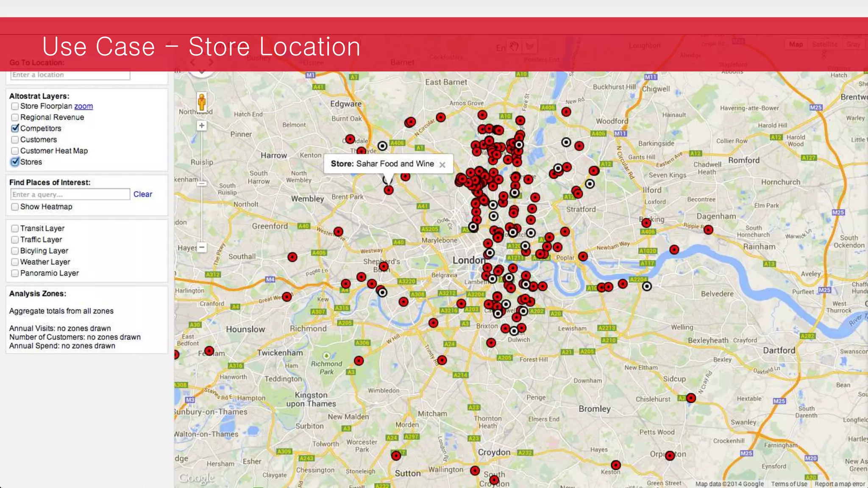Zoom in with the map plus button

[x=202, y=125]
